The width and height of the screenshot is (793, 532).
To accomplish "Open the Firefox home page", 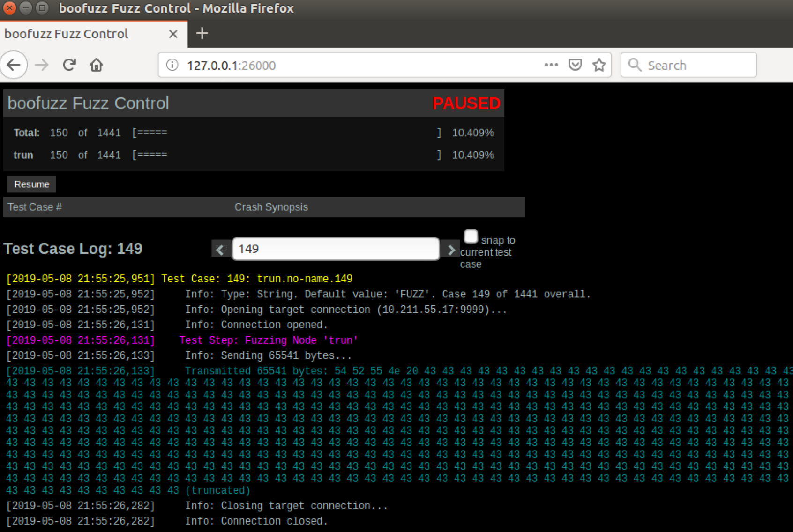I will pos(97,65).
